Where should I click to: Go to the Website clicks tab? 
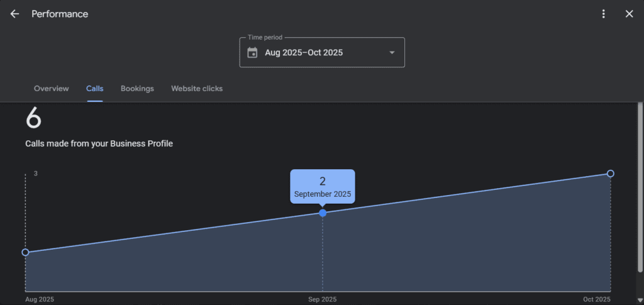[x=197, y=89]
